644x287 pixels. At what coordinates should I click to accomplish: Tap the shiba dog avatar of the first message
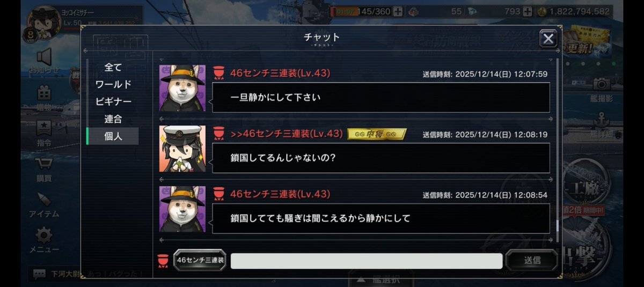click(x=182, y=88)
